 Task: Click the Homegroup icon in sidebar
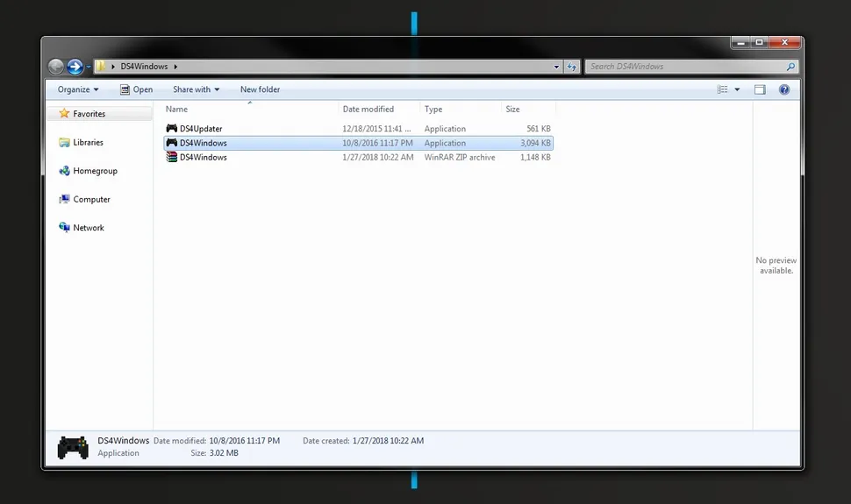(64, 171)
